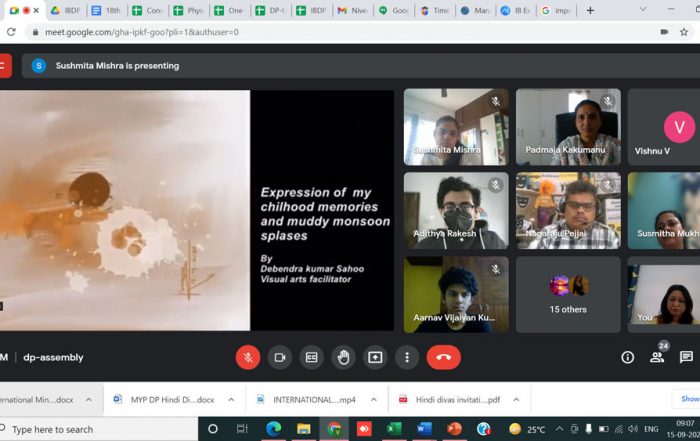Click the ENG language indicator
The height and width of the screenshot is (441, 700).
[651, 429]
